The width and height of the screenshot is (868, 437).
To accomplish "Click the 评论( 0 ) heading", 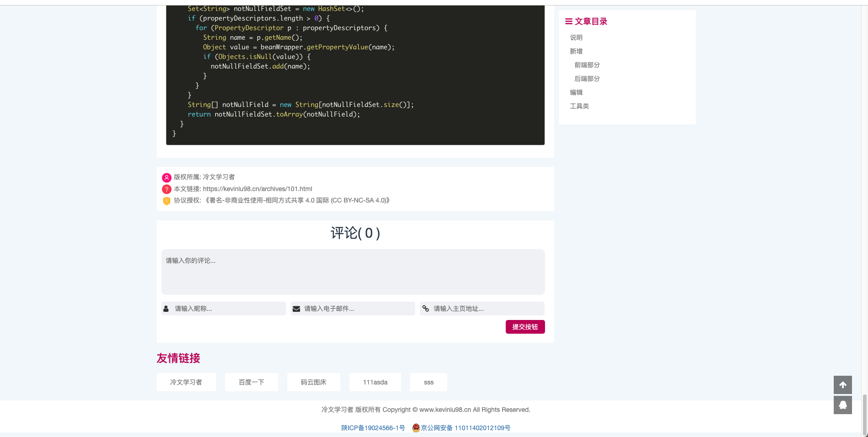I will point(355,233).
